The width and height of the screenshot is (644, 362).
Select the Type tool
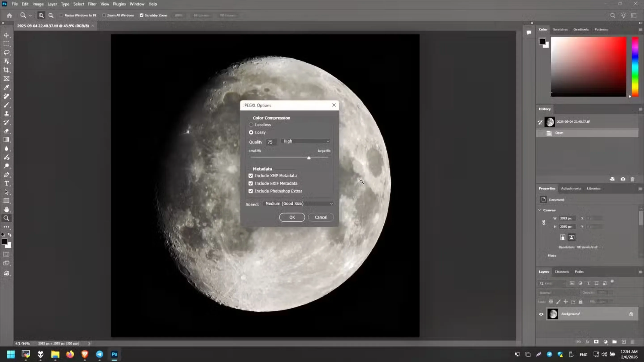pos(6,183)
